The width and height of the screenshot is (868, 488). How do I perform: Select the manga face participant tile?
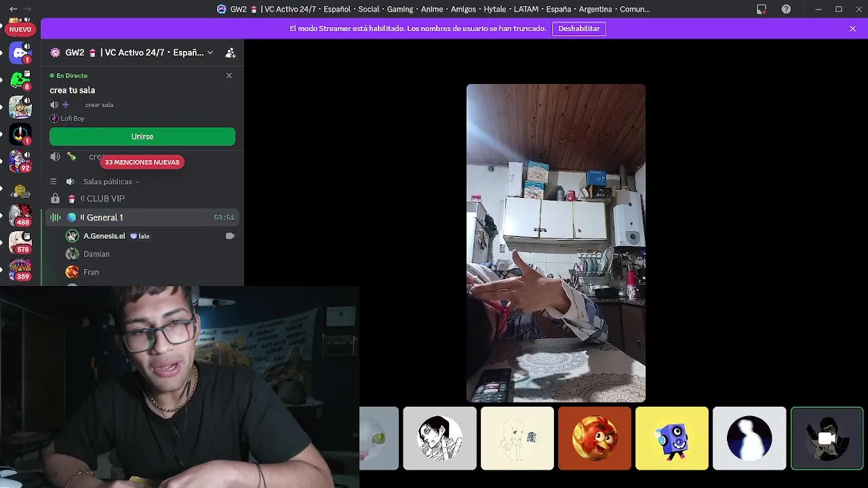(439, 439)
